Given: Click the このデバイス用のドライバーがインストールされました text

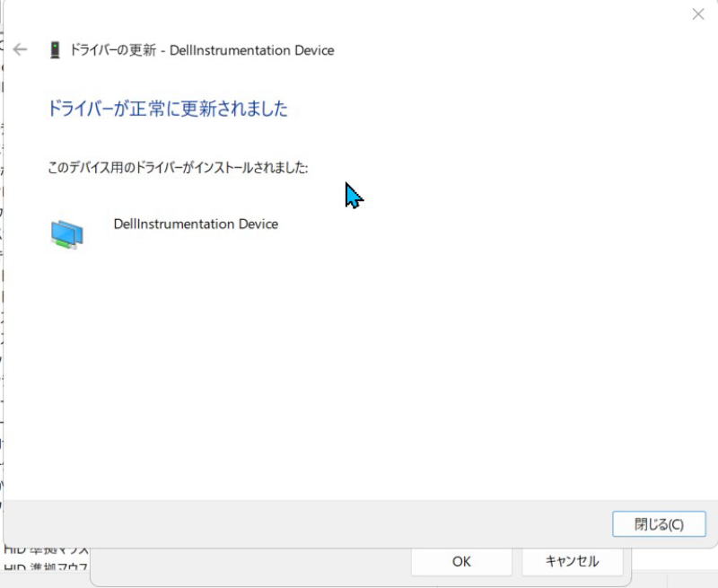Looking at the screenshot, I should 178,168.
